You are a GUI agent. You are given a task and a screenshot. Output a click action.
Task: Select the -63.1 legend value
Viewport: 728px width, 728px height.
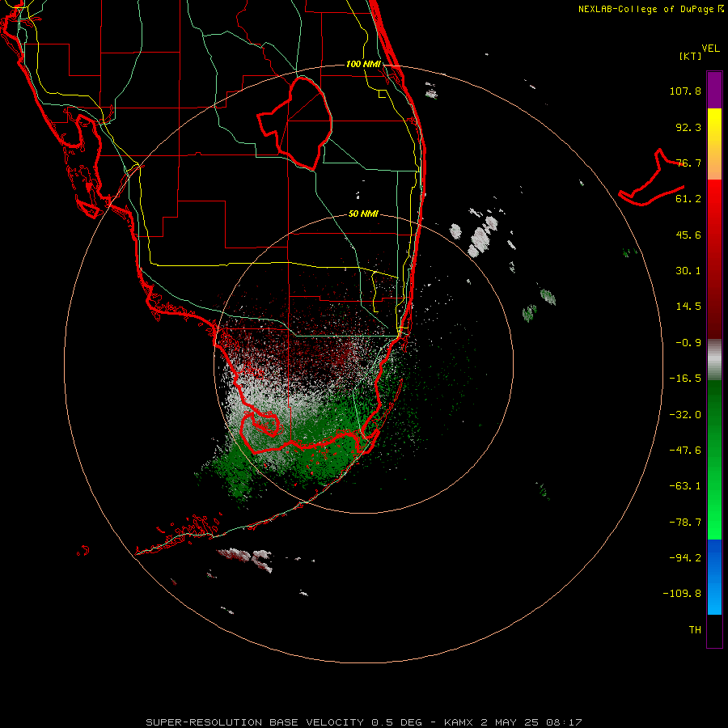[685, 486]
